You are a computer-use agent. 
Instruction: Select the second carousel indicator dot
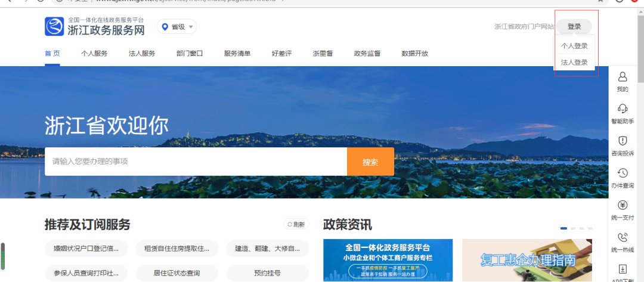(x=573, y=228)
